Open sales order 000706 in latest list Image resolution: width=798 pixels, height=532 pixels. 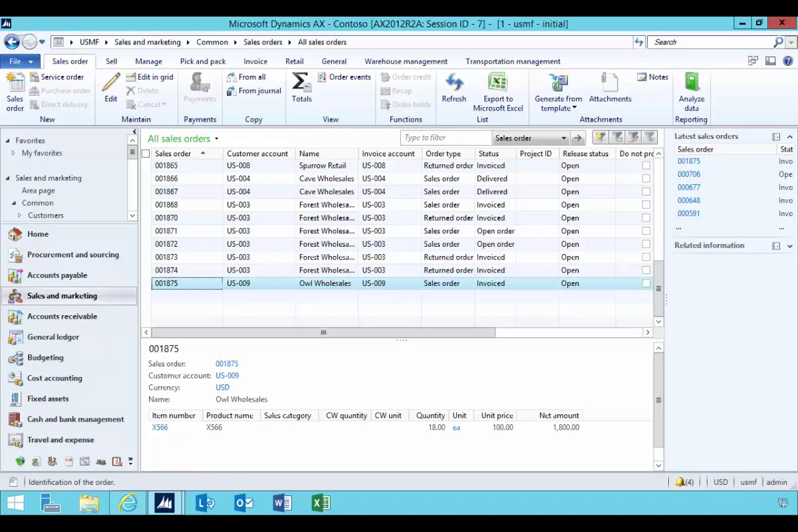pos(689,174)
